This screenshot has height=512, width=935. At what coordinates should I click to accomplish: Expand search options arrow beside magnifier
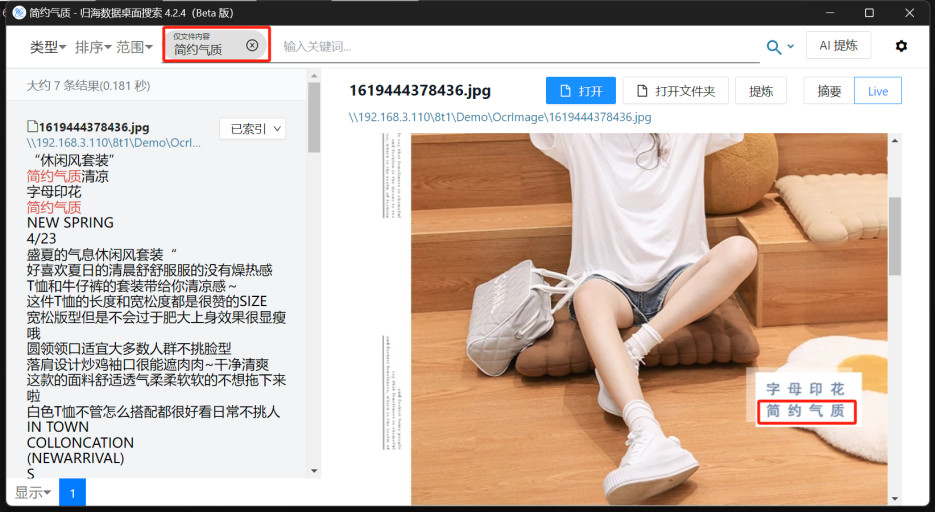click(x=791, y=47)
